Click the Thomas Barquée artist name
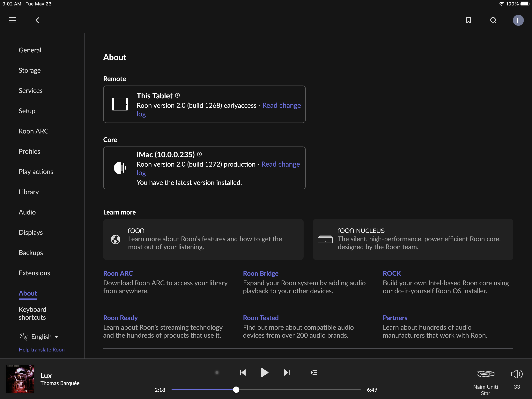 coord(60,383)
